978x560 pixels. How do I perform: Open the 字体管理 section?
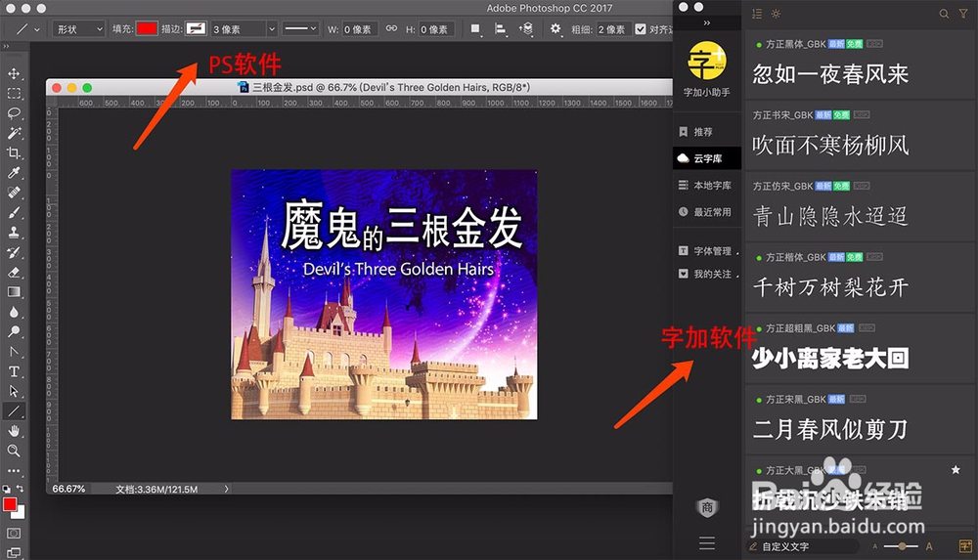[707, 251]
